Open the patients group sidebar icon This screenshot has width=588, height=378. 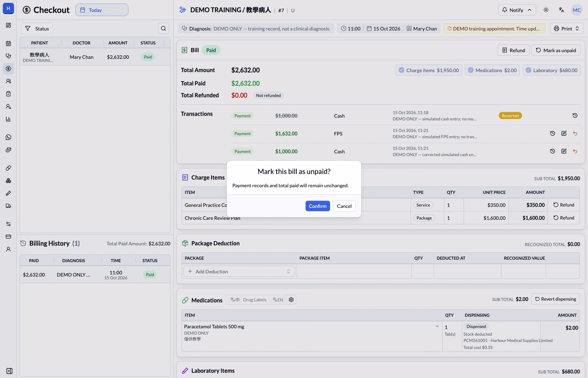click(8, 81)
